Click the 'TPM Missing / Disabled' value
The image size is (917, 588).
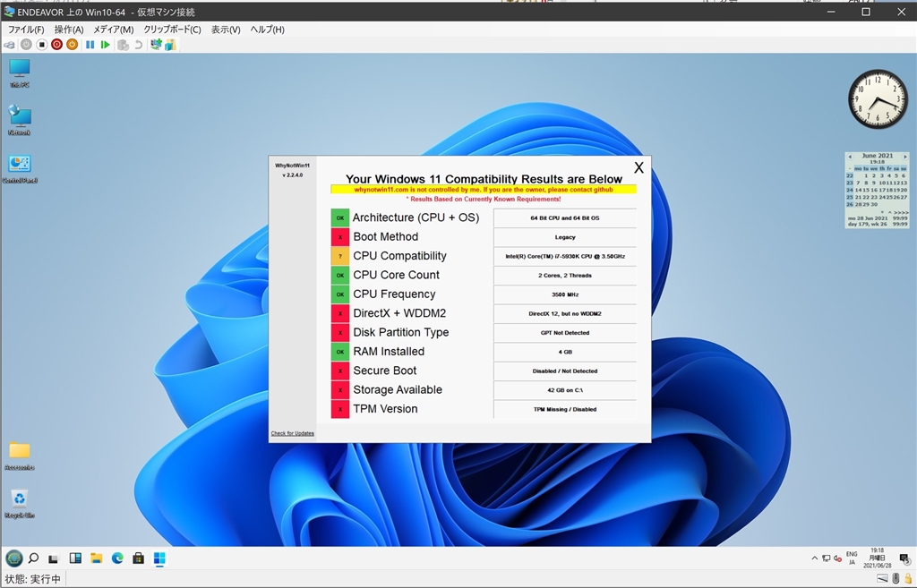[x=565, y=409]
